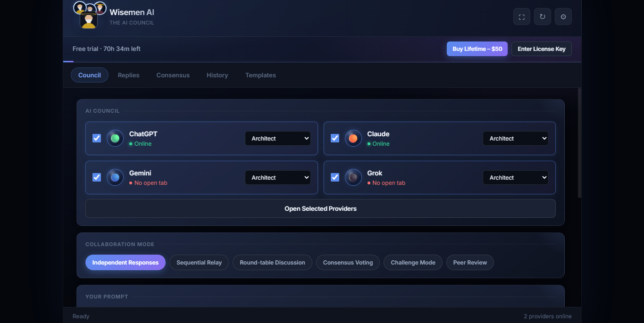Click the fullscreen expand icon
This screenshot has height=323, width=644.
click(x=522, y=17)
